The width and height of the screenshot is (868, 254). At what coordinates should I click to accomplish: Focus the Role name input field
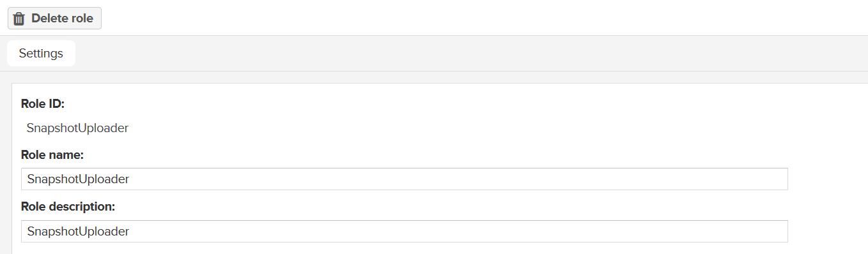(x=404, y=179)
